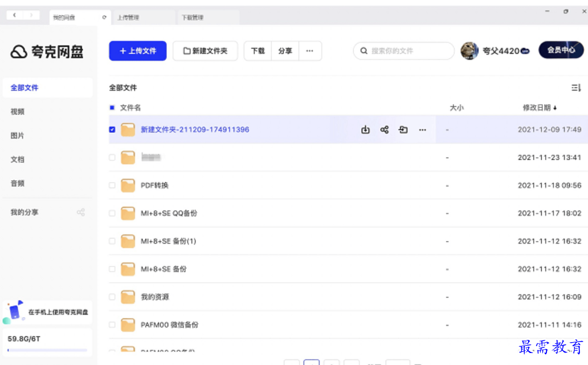Check the MI+8+SE 备份(1) folder checkbox

(x=112, y=241)
